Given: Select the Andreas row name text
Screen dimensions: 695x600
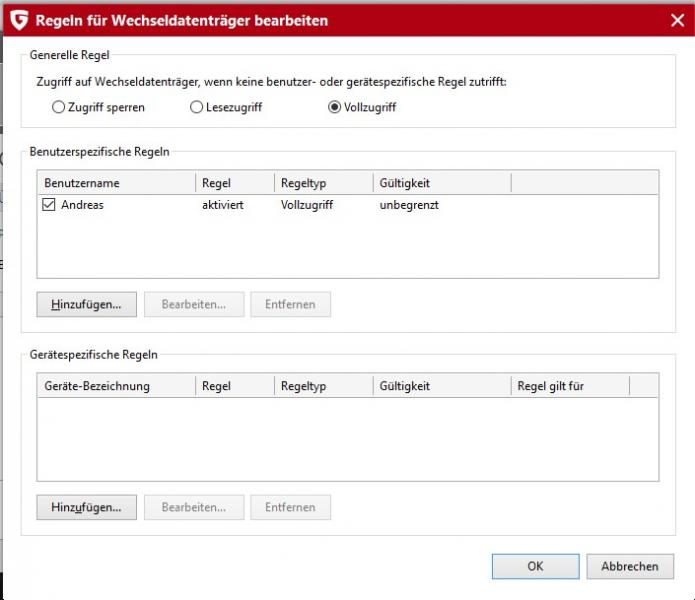Looking at the screenshot, I should point(82,205).
